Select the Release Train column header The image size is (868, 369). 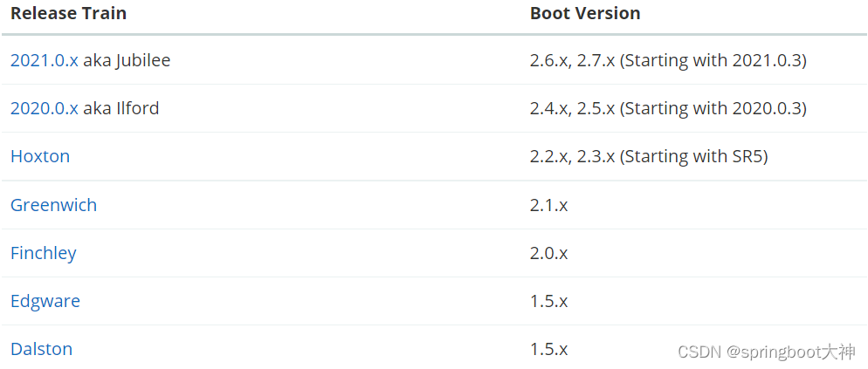click(x=69, y=13)
